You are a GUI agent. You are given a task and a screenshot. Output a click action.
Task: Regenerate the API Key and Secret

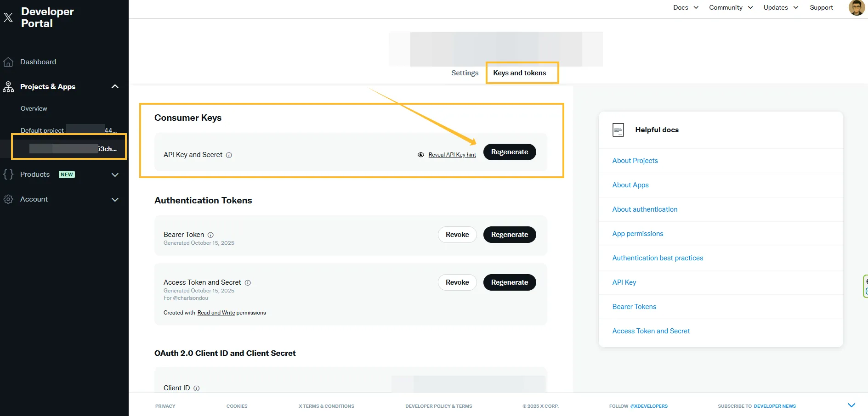point(509,152)
